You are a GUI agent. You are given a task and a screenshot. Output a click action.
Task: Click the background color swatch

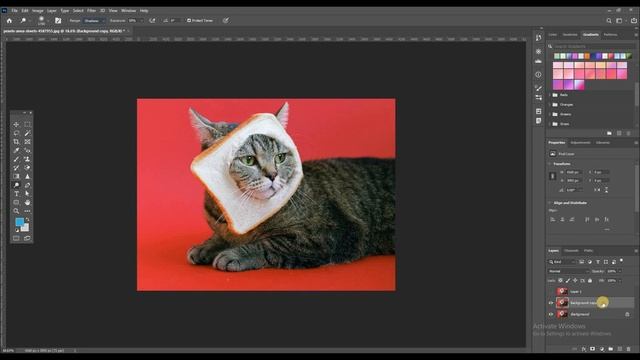26,228
